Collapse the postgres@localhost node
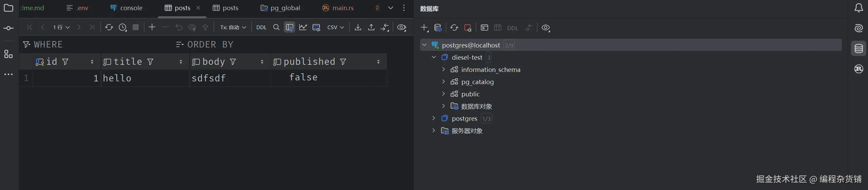 pyautogui.click(x=424, y=45)
